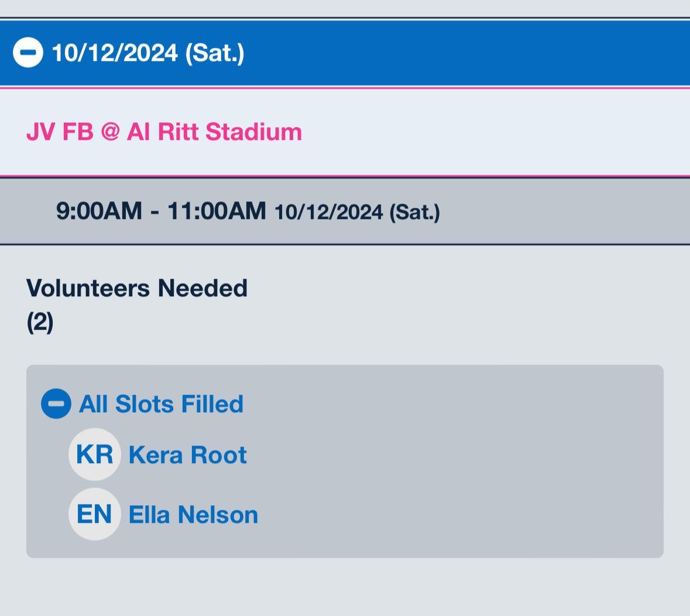Click the Volunteers Needed heading
This screenshot has height=616, width=690.
tap(137, 288)
